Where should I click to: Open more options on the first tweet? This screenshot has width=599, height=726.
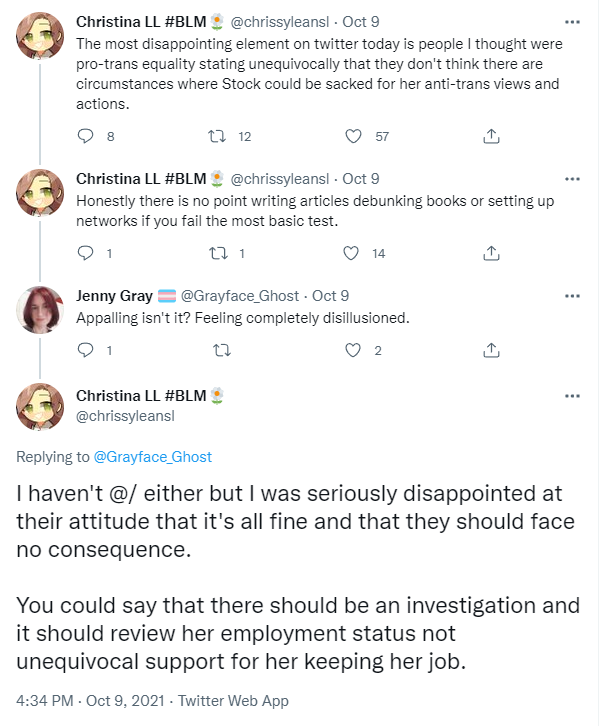572,22
